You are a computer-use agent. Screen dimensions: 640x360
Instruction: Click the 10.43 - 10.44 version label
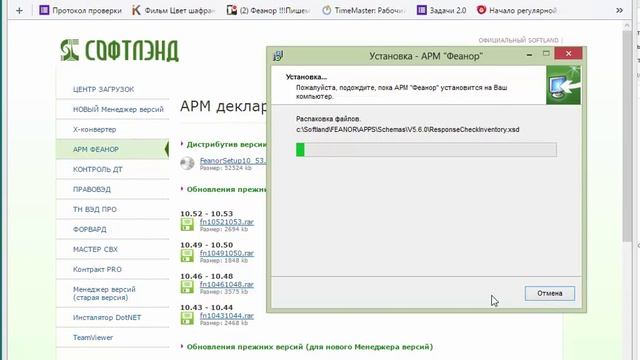pos(207,307)
